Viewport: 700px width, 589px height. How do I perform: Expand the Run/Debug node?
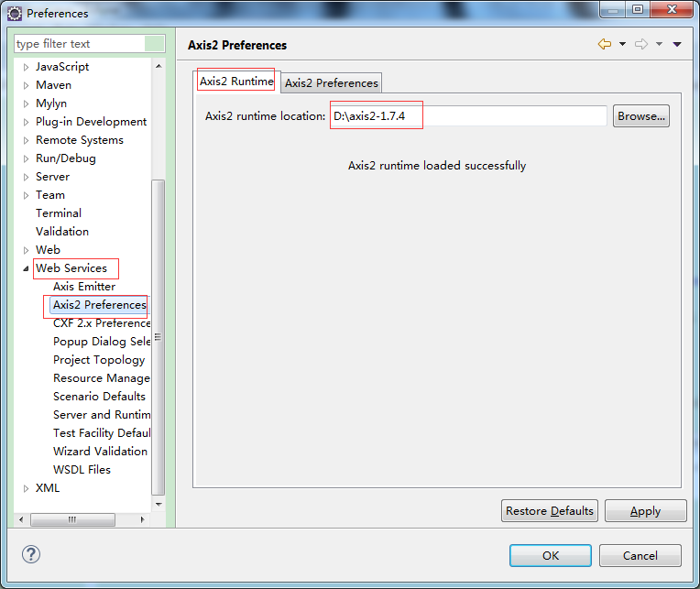pyautogui.click(x=26, y=158)
